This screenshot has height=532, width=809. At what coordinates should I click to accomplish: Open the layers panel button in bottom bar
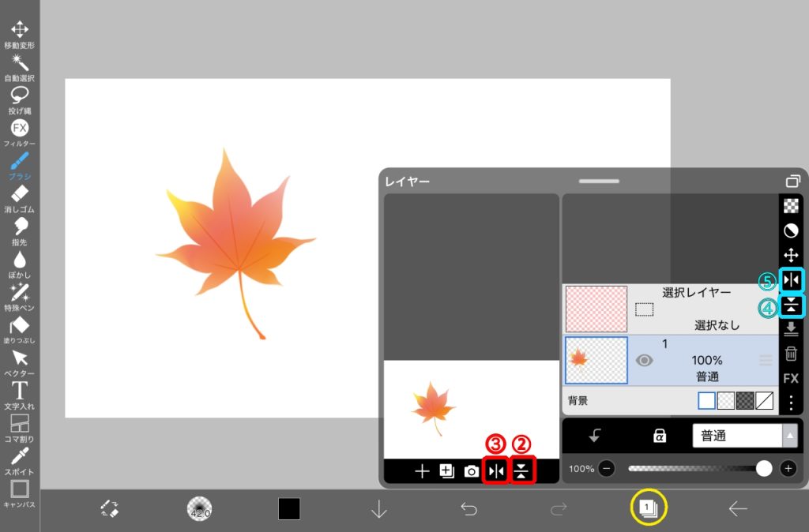coord(646,509)
